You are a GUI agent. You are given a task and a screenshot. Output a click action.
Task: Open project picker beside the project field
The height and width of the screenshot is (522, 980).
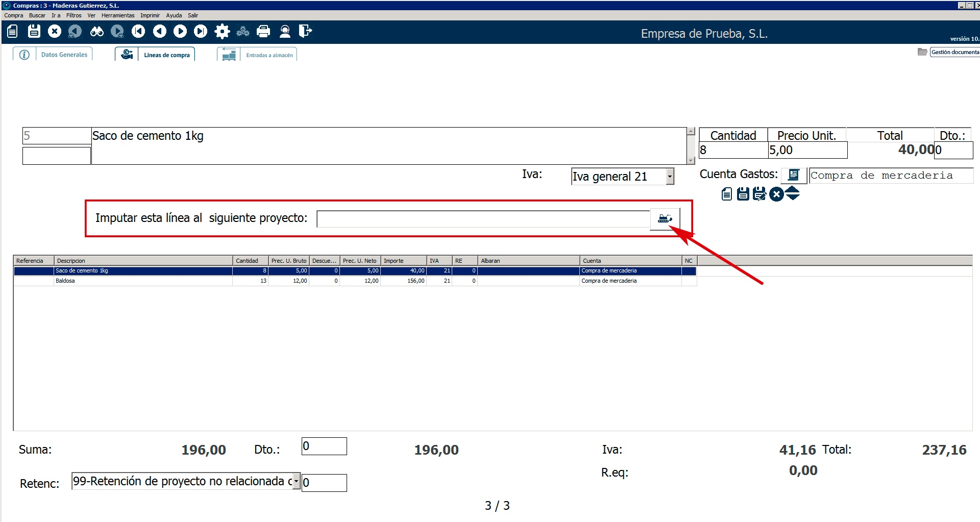tap(665, 219)
